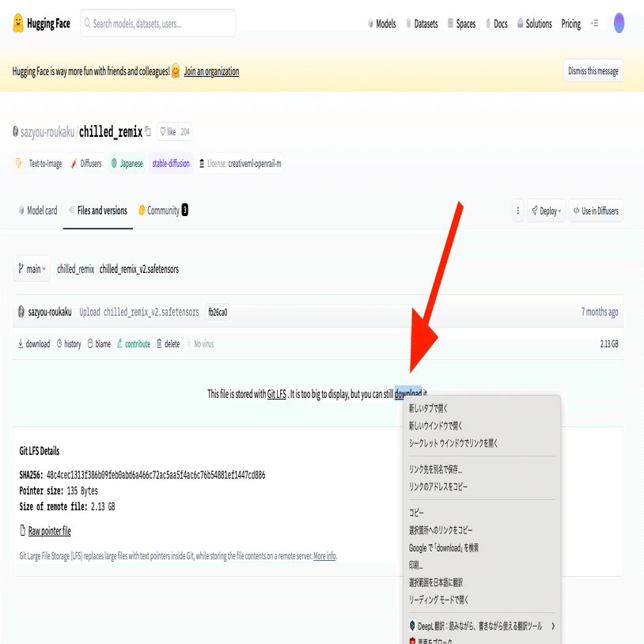The height and width of the screenshot is (644, 644).
Task: Click Use in Diffusers button
Action: [596, 210]
